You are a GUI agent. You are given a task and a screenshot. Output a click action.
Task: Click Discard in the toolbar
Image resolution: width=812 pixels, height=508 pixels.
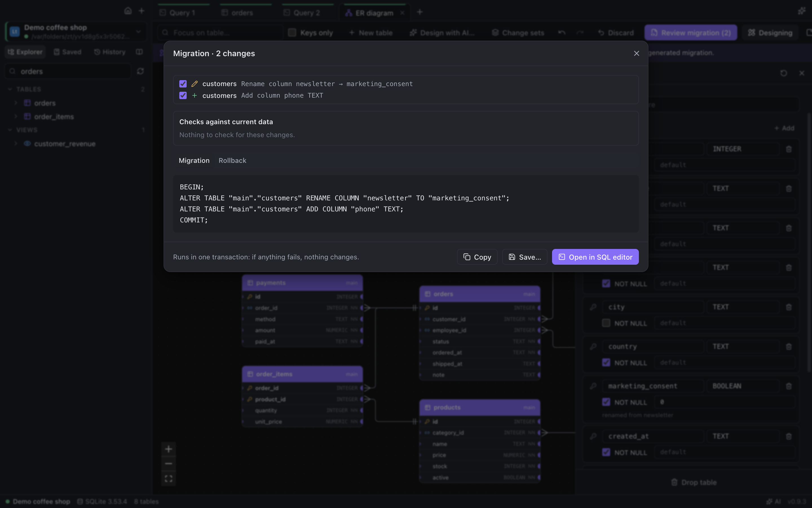pyautogui.click(x=616, y=32)
